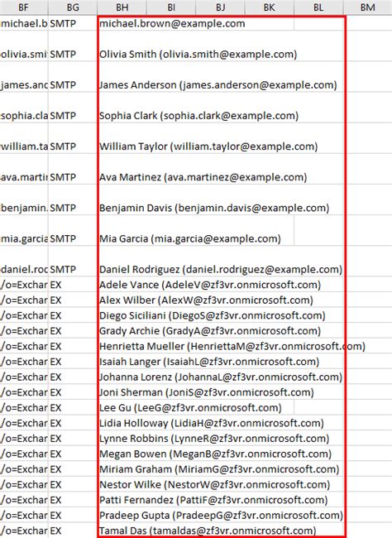Select column header BF
392x538 pixels.
(24, 7)
